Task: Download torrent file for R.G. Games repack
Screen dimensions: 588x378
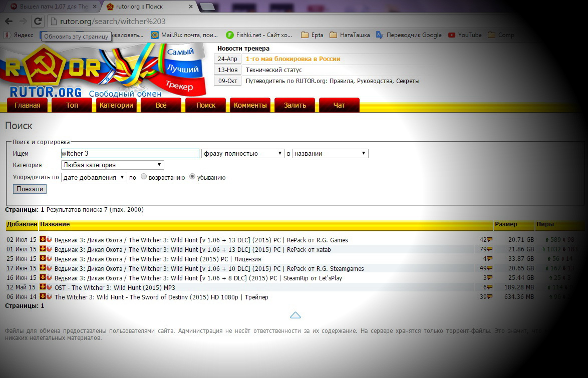Action: pos(43,239)
